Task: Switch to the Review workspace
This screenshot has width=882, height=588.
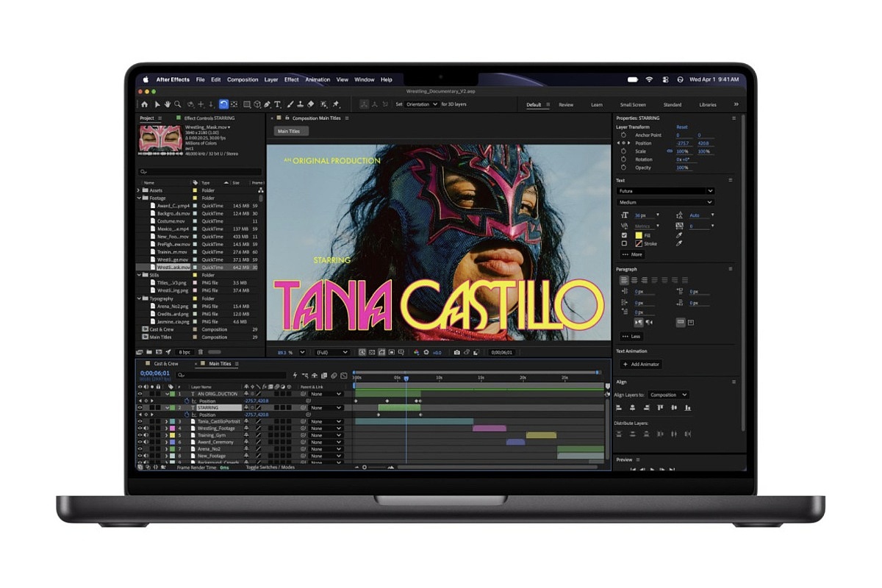Action: (x=566, y=104)
